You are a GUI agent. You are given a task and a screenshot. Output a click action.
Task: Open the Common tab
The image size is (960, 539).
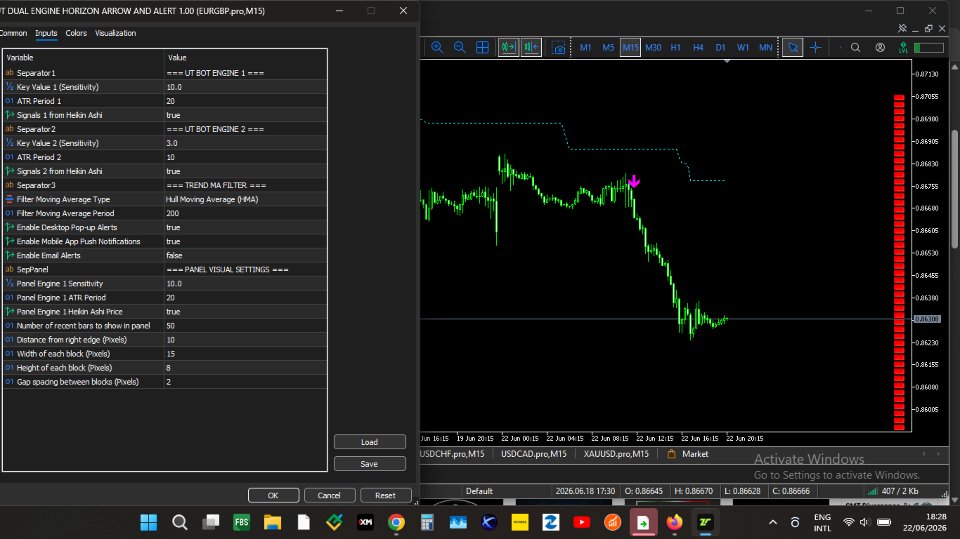[13, 33]
